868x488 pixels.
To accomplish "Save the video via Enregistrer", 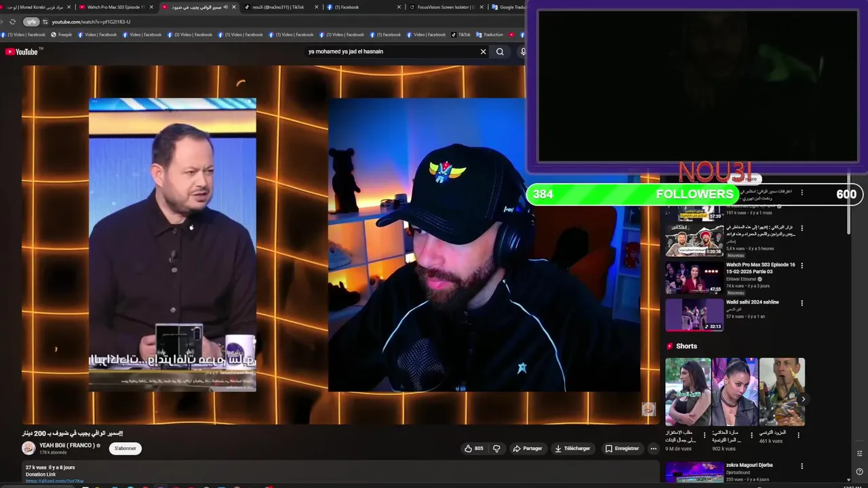I will tap(622, 449).
